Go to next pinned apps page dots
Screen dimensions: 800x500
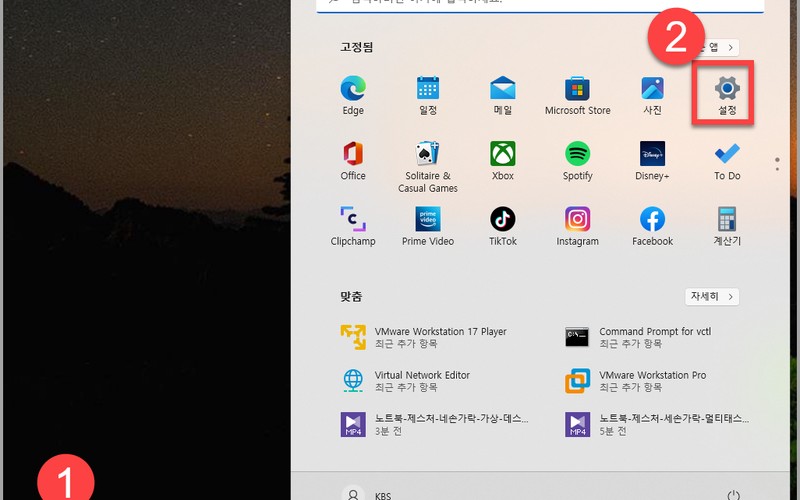point(777,164)
